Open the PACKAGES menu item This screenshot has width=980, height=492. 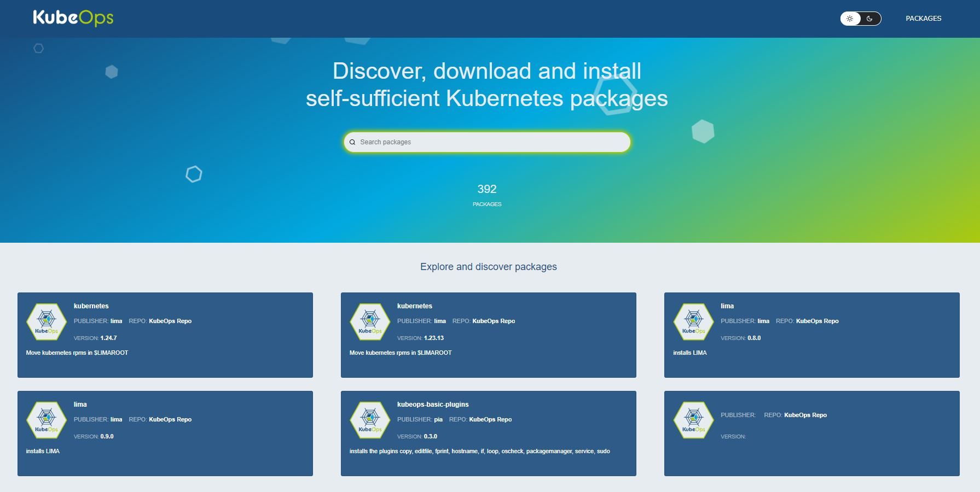(924, 19)
